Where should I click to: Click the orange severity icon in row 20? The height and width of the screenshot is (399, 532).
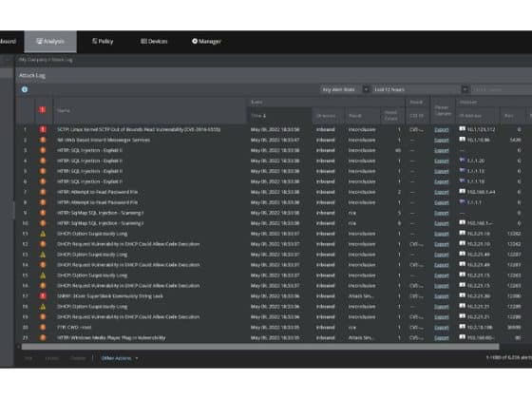43,328
